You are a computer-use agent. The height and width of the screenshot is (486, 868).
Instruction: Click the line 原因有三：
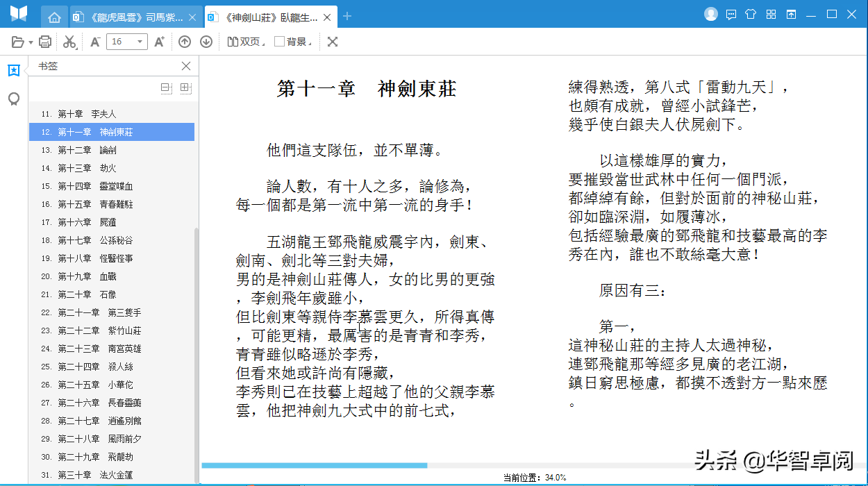632,292
